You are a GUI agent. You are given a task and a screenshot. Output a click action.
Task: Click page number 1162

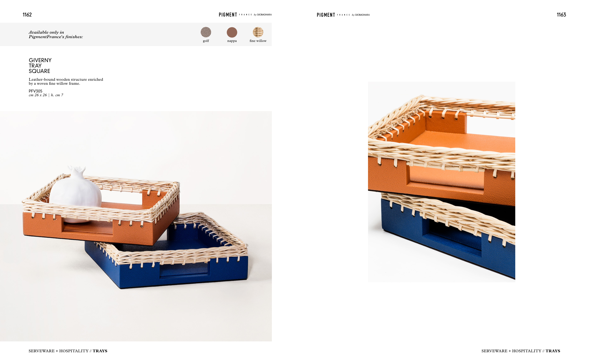coord(27,15)
